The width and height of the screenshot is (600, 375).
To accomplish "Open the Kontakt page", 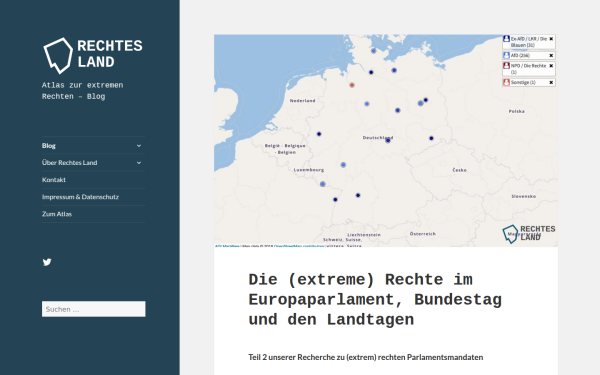I will click(54, 180).
